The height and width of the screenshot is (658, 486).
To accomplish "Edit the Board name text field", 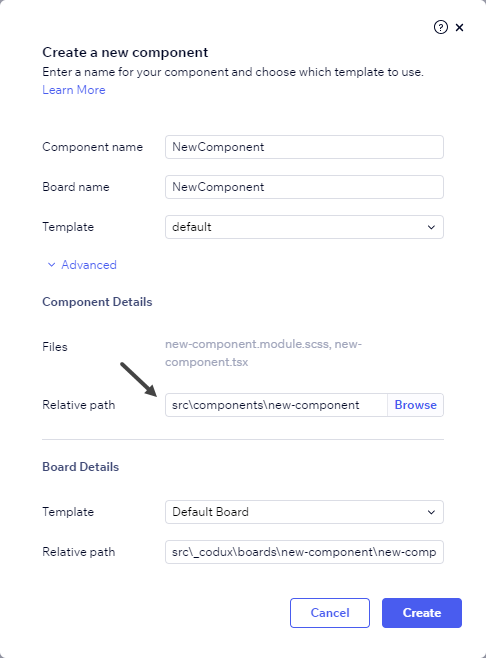I will [304, 187].
